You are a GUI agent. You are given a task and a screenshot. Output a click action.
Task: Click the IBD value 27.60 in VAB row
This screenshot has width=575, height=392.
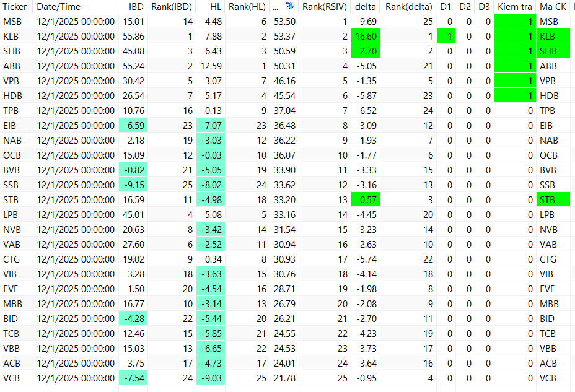133,245
